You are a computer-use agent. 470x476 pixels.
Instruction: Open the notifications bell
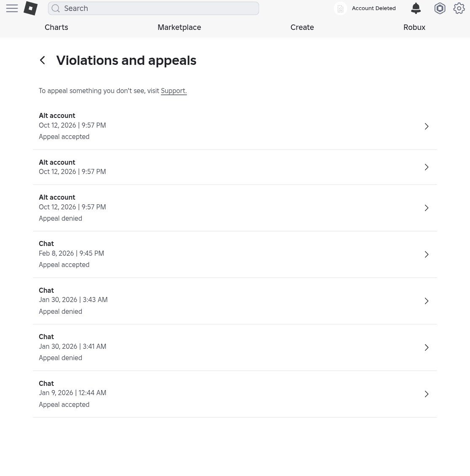point(416,8)
